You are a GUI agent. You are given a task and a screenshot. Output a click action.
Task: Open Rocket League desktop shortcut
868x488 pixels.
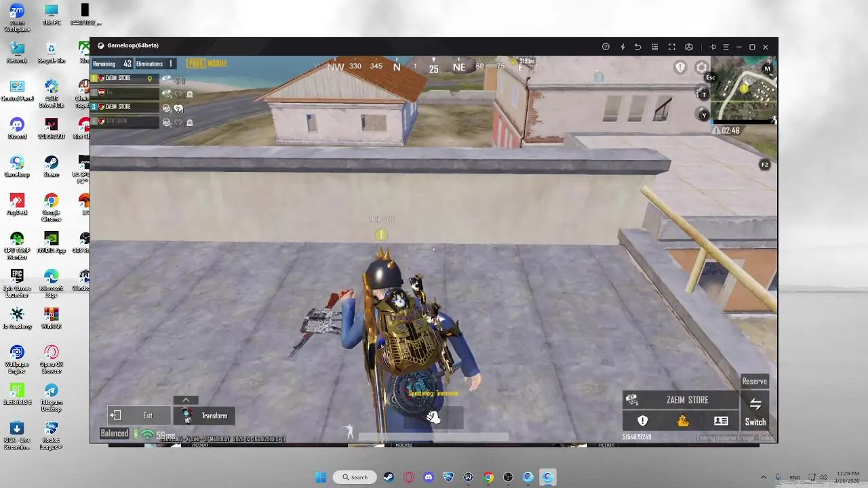click(52, 435)
